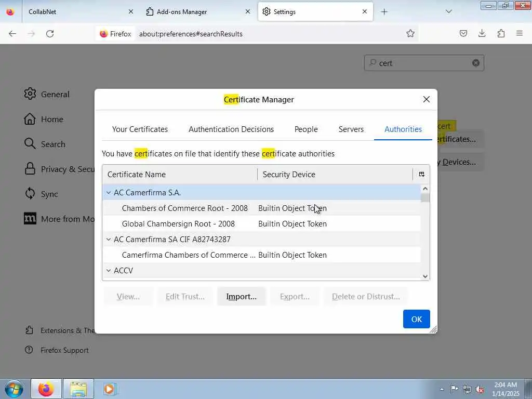Open Windows Explorer from taskbar

78,389
